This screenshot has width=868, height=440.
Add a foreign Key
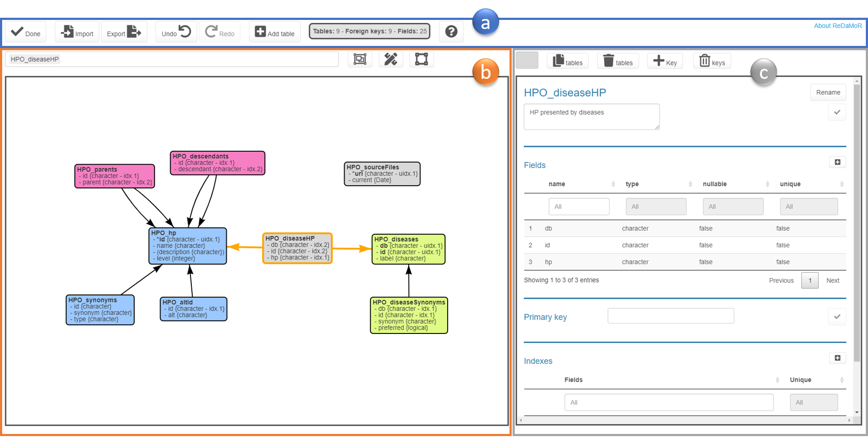[665, 61]
